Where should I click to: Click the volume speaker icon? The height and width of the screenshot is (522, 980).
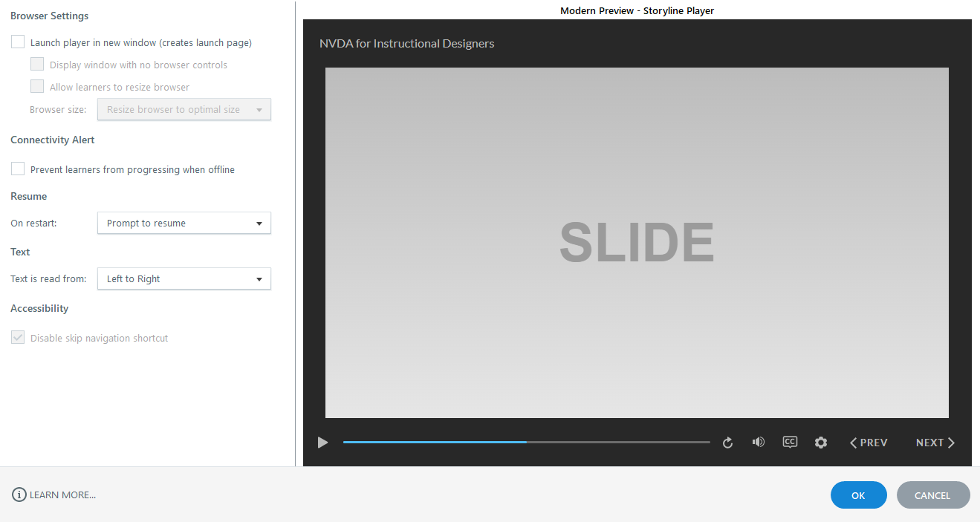758,442
